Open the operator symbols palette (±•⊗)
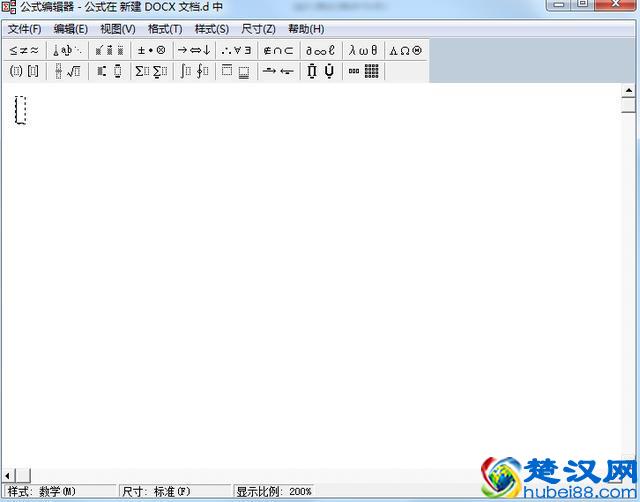The height and width of the screenshot is (502, 640). point(151,51)
